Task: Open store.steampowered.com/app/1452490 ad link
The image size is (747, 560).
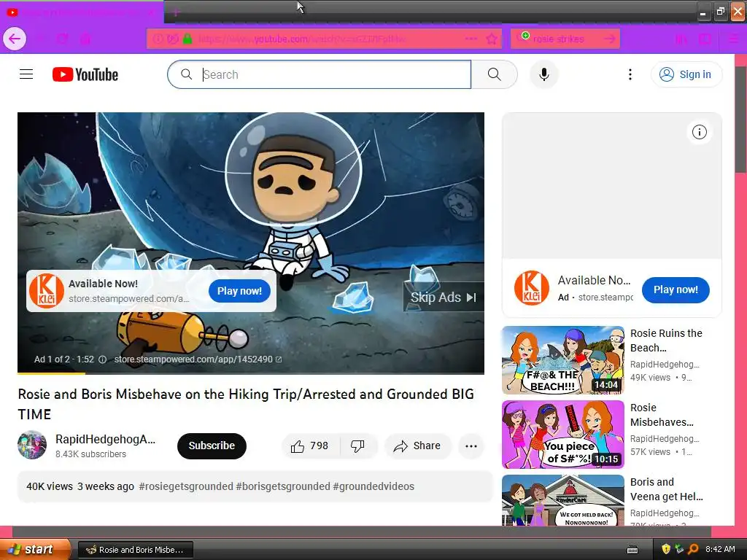Action: [198, 359]
